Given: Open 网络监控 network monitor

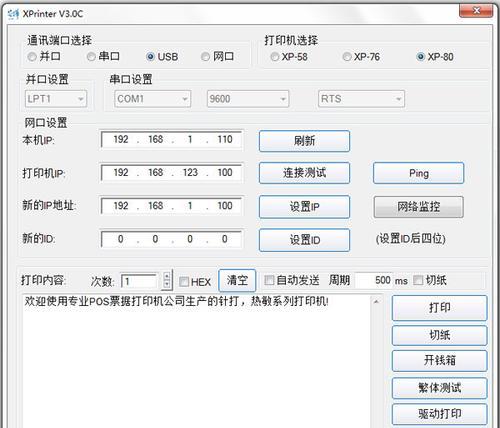Looking at the screenshot, I should pyautogui.click(x=419, y=207).
